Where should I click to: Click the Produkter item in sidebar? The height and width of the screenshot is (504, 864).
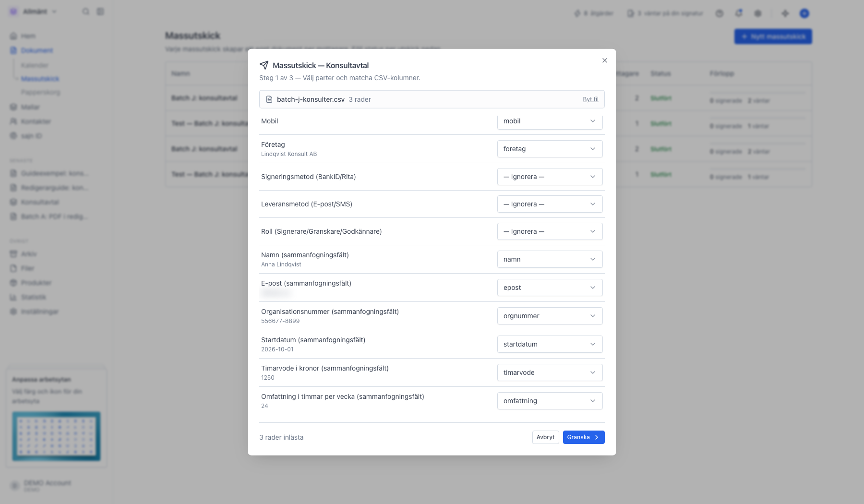pyautogui.click(x=36, y=283)
